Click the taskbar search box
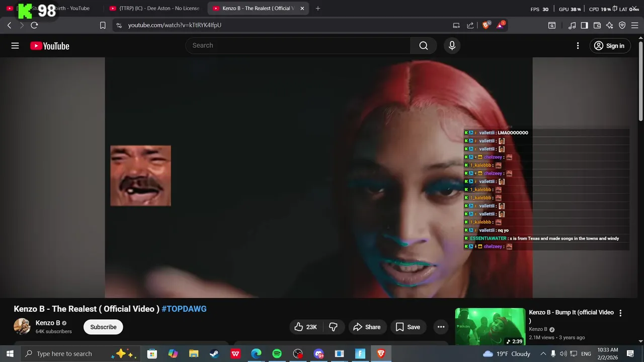The width and height of the screenshot is (644, 362). point(79,353)
